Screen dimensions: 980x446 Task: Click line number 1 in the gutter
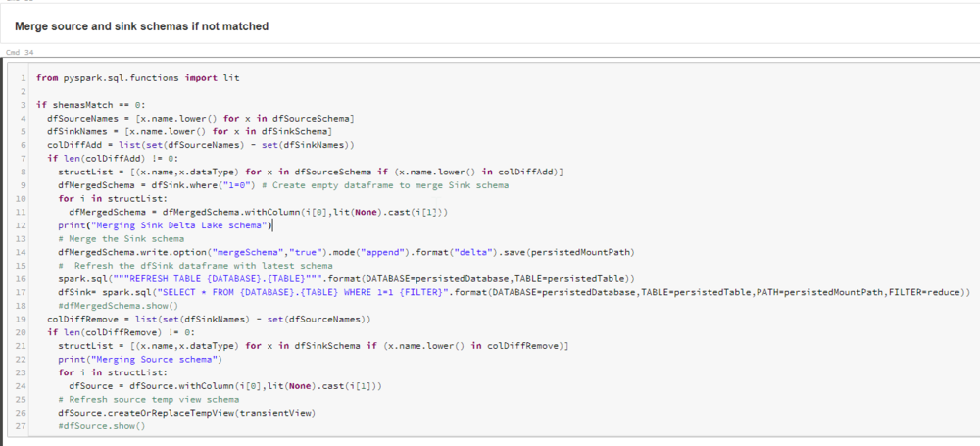click(24, 78)
